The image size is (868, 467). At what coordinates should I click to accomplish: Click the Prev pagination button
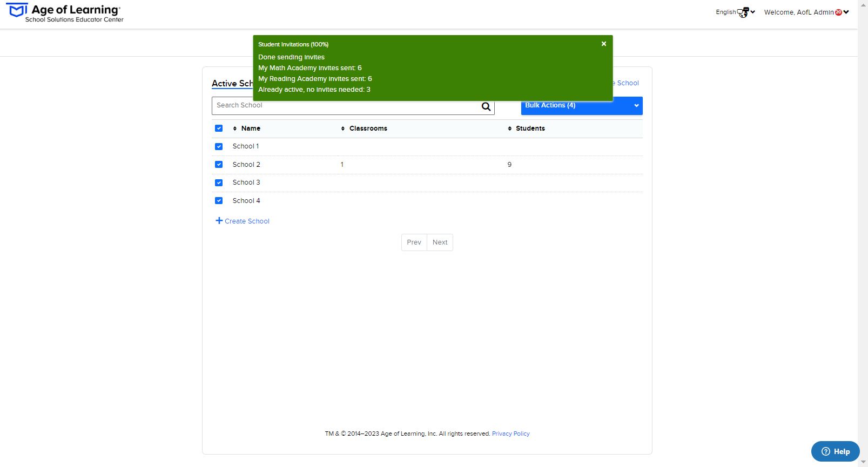click(414, 242)
